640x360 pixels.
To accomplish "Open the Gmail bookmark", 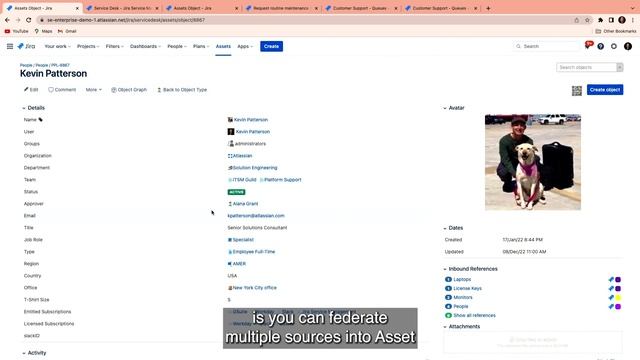I will [x=67, y=31].
